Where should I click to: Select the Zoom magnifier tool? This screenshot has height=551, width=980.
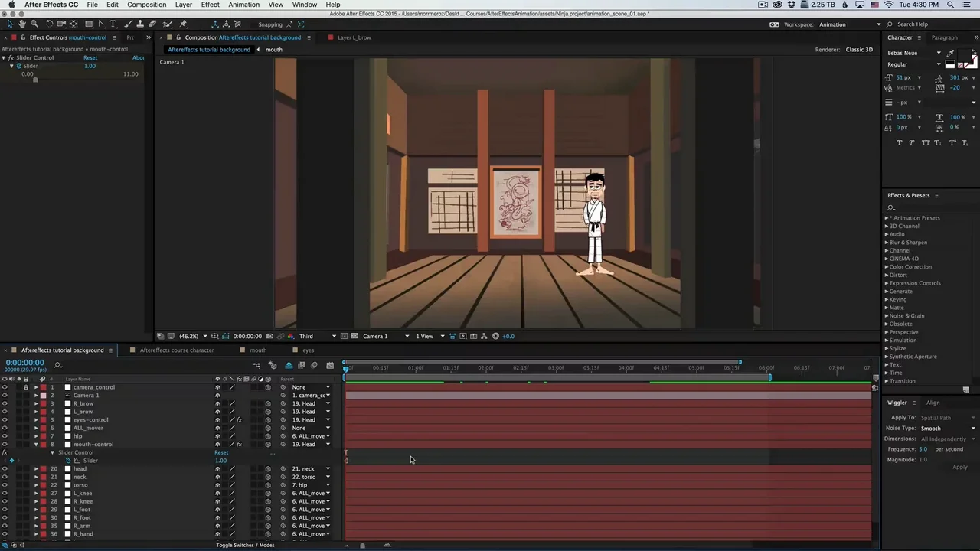tap(34, 24)
